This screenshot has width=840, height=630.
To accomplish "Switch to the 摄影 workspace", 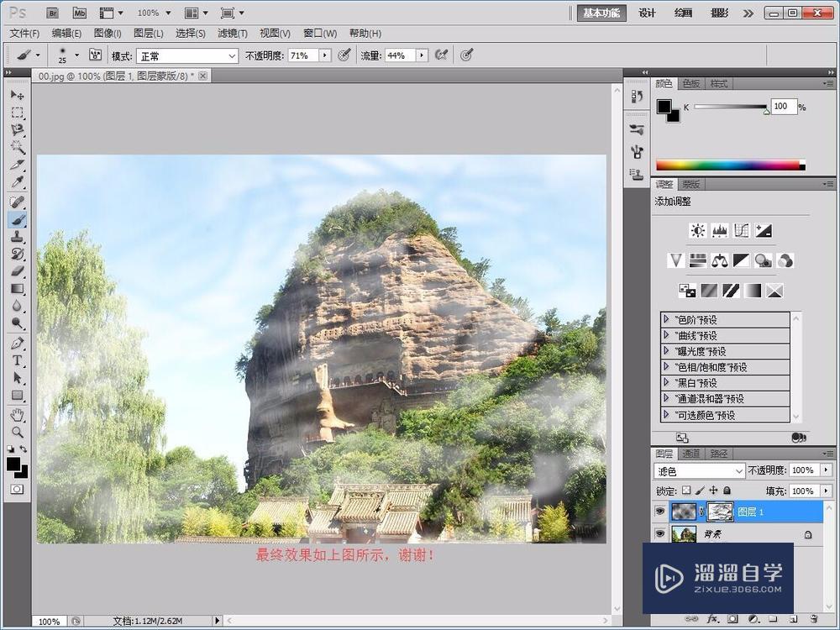I will pos(719,13).
